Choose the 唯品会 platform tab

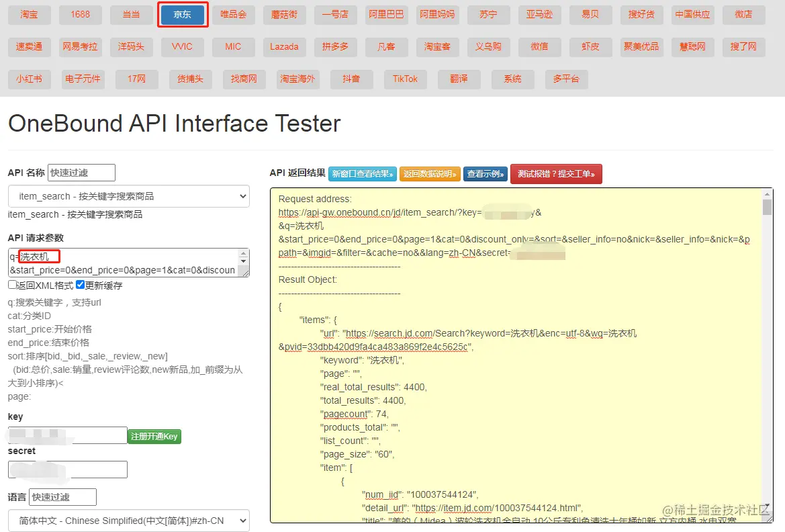(x=233, y=15)
